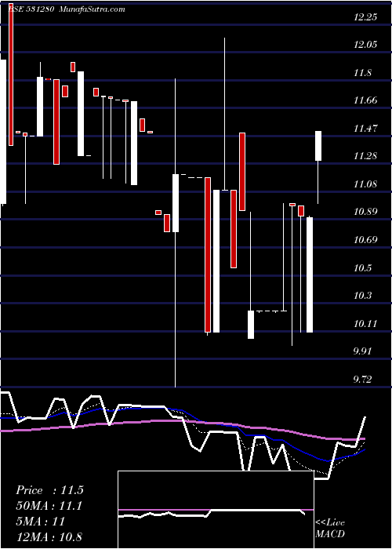Click the MunafaSutra.com watermark text

(93, 9)
